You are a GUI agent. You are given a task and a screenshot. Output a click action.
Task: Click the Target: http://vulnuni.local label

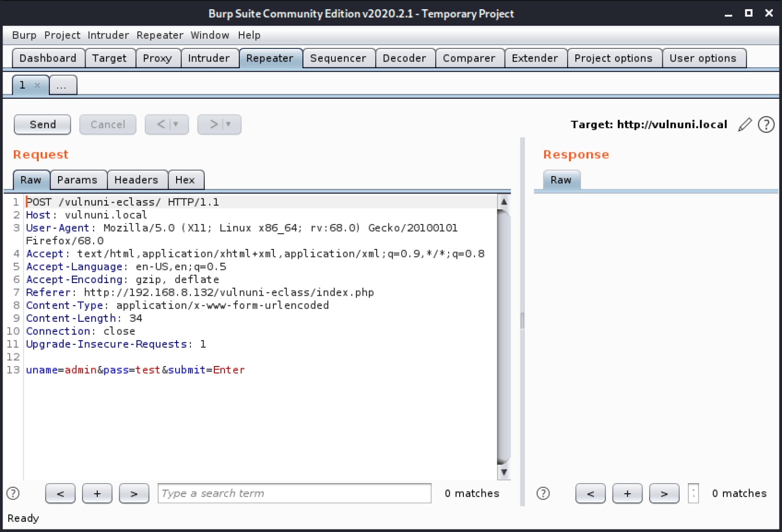pos(649,124)
